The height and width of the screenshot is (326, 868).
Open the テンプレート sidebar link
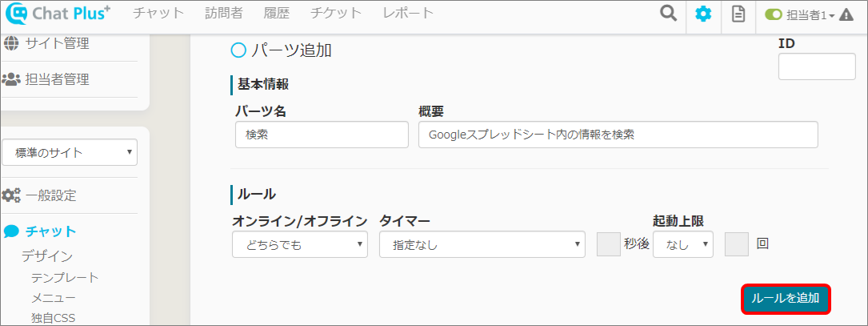coord(66,277)
